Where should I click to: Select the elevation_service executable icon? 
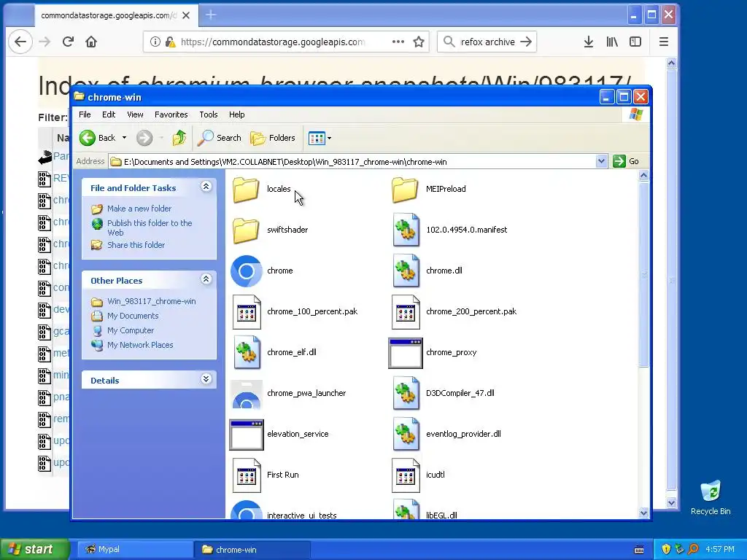click(x=247, y=435)
